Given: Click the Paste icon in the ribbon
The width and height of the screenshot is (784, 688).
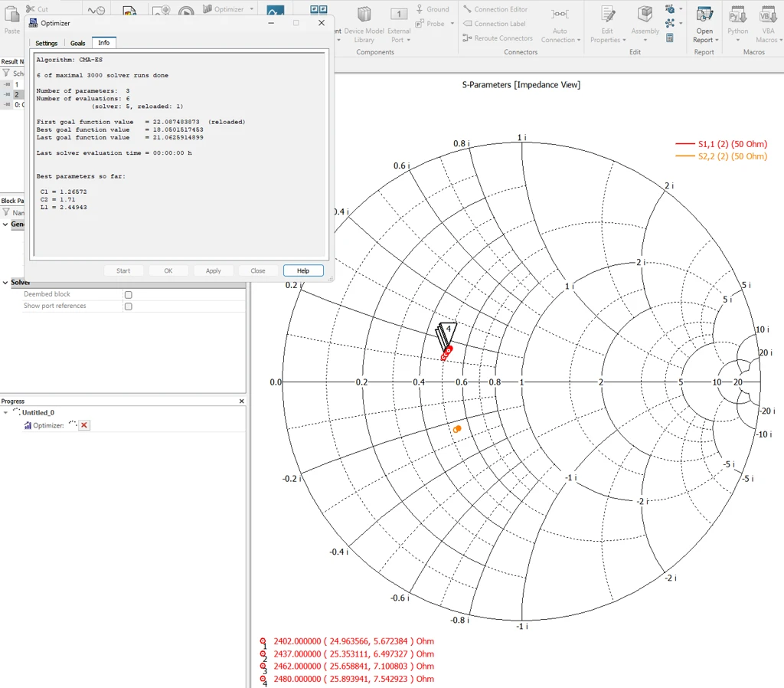Looking at the screenshot, I should point(11,15).
